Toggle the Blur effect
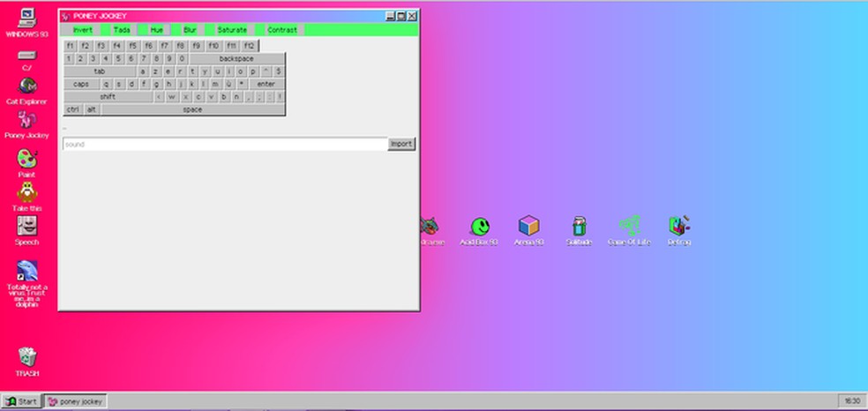Image resolution: width=868 pixels, height=411 pixels. (190, 30)
